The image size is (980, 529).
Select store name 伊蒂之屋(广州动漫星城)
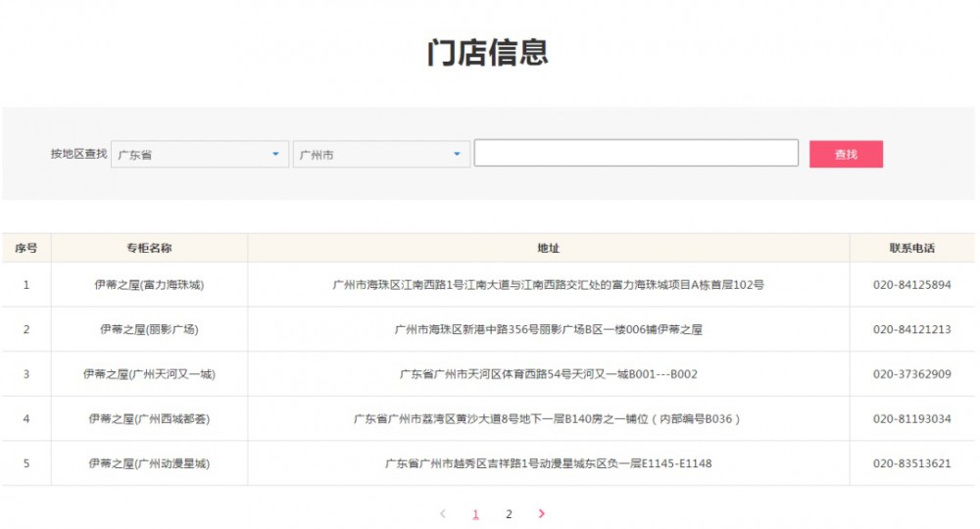tap(149, 463)
